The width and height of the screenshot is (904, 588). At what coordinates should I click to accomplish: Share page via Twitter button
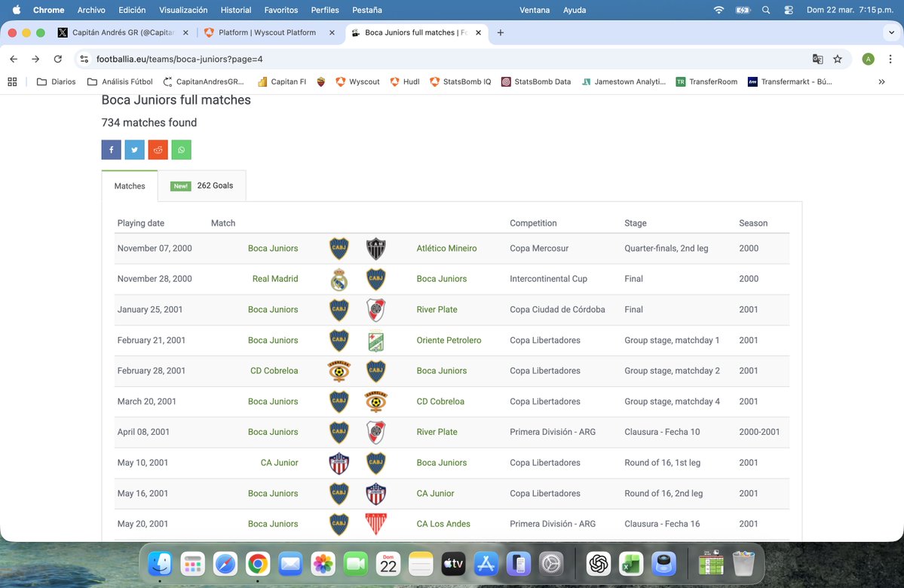point(134,150)
